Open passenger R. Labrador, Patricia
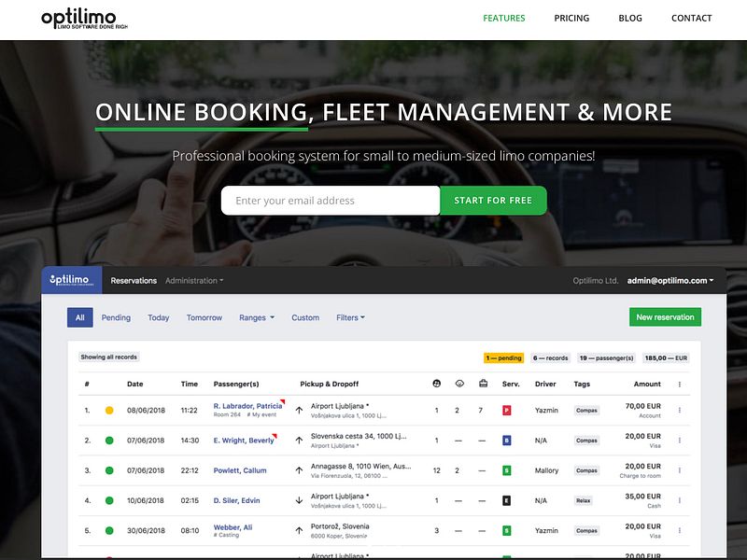747x560 pixels. 247,406
